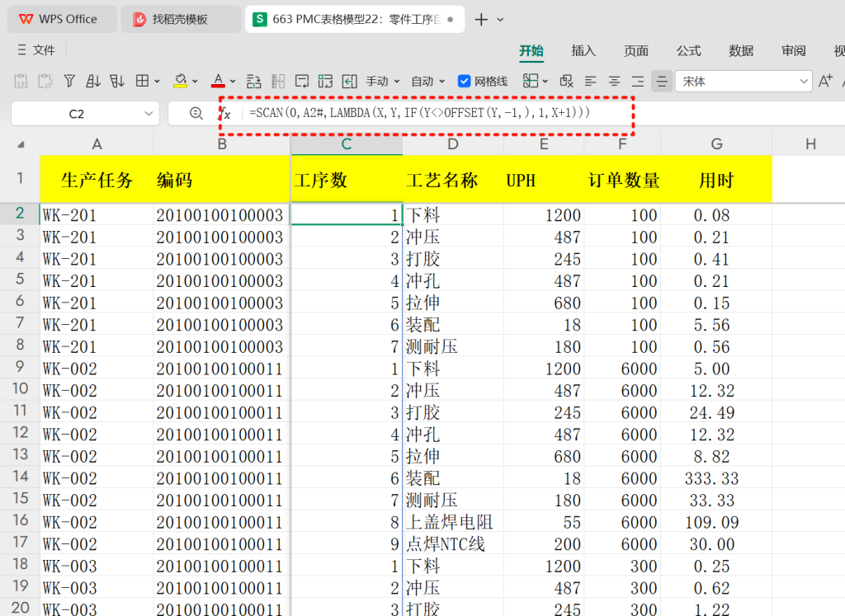Click the boxed-arrow icon beside 手动
Image resolution: width=845 pixels, height=616 pixels.
[x=350, y=82]
